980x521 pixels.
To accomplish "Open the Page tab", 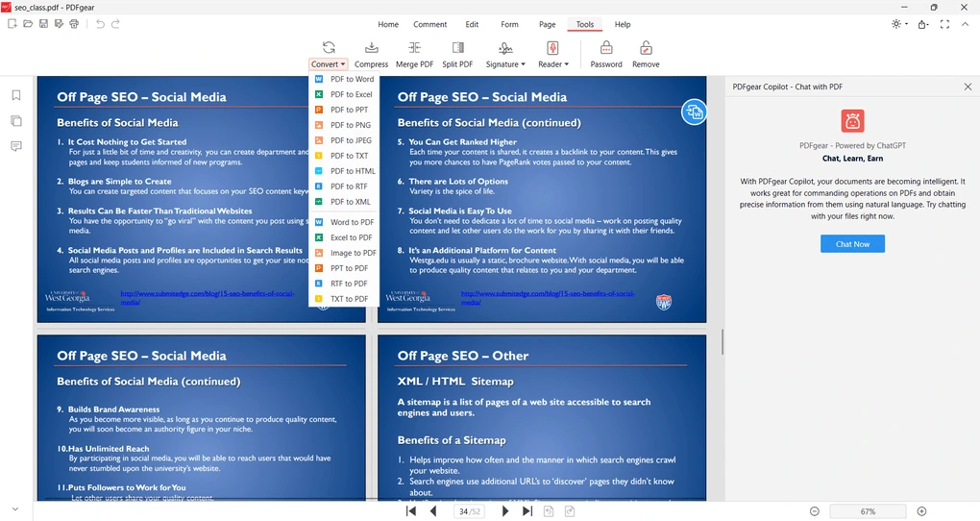I will tap(548, 24).
